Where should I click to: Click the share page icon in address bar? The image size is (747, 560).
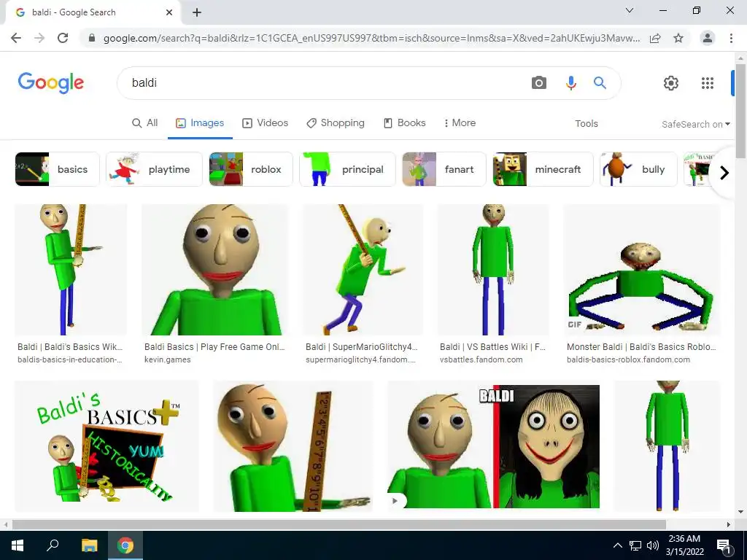[655, 38]
